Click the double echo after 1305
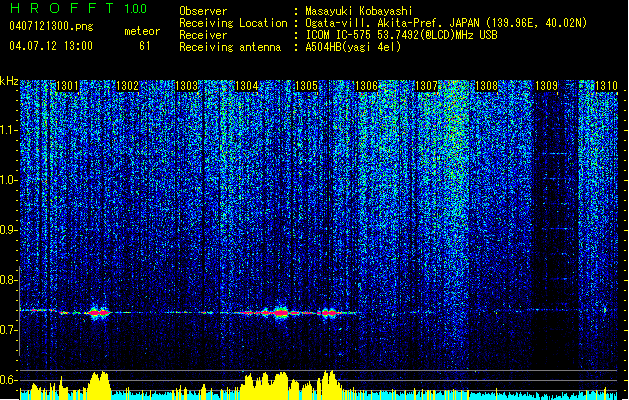Image resolution: width=629 pixels, height=400 pixels. click(329, 313)
